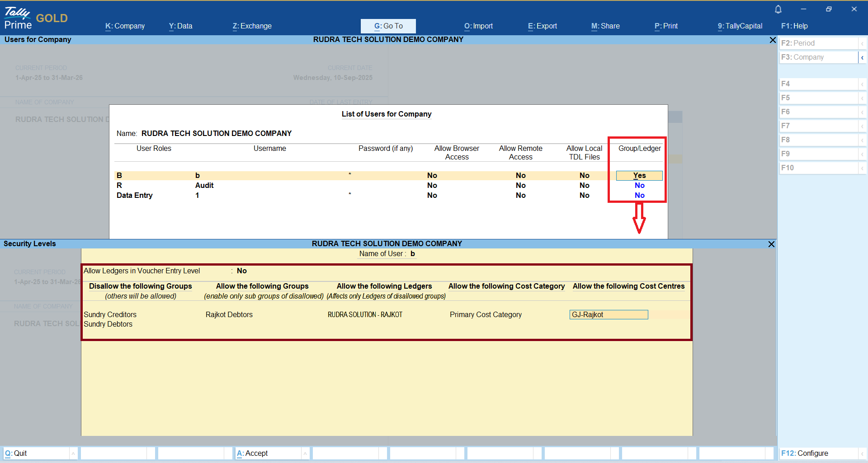The width and height of the screenshot is (868, 463).
Task: Expand the F2 Period chevron
Action: [x=862, y=43]
